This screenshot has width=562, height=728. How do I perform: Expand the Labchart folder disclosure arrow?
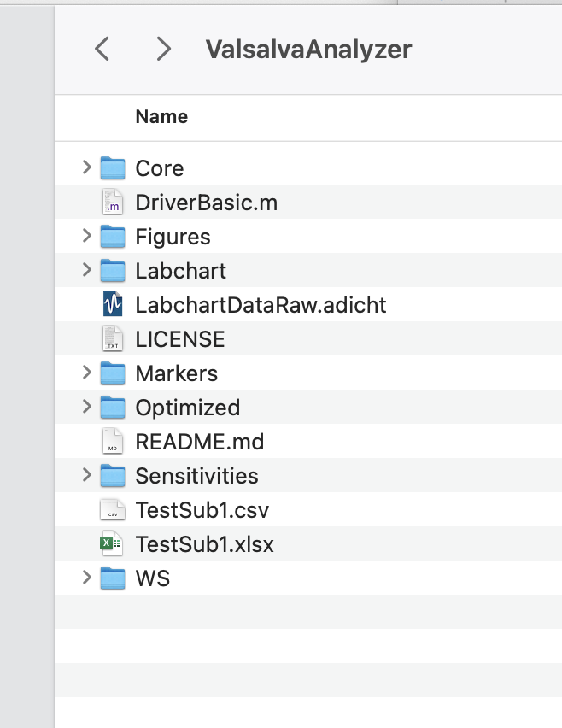(x=86, y=270)
